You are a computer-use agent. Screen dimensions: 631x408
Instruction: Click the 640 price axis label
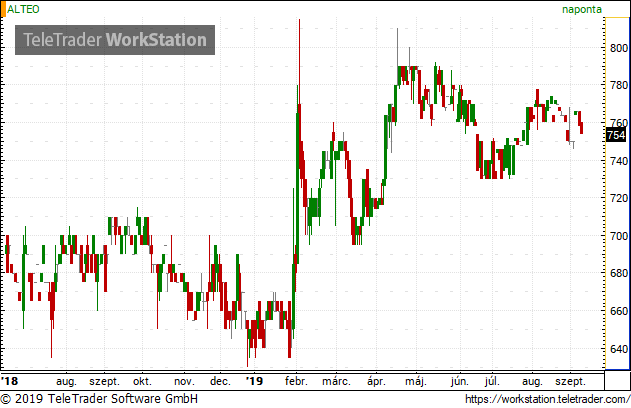pyautogui.click(x=619, y=349)
